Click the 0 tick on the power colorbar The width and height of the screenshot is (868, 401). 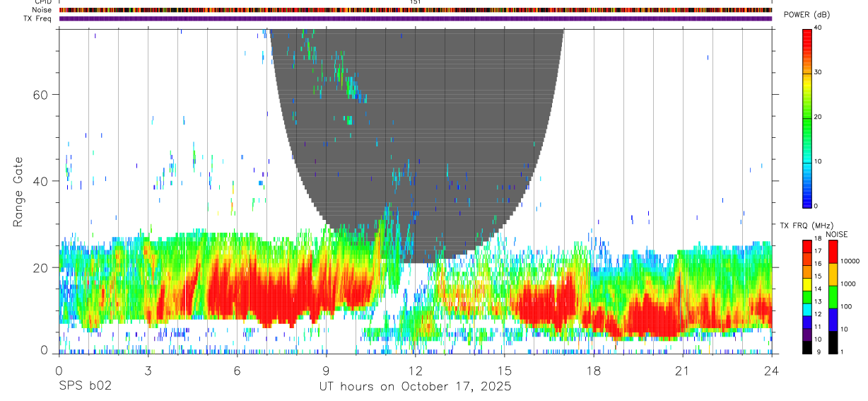816,206
